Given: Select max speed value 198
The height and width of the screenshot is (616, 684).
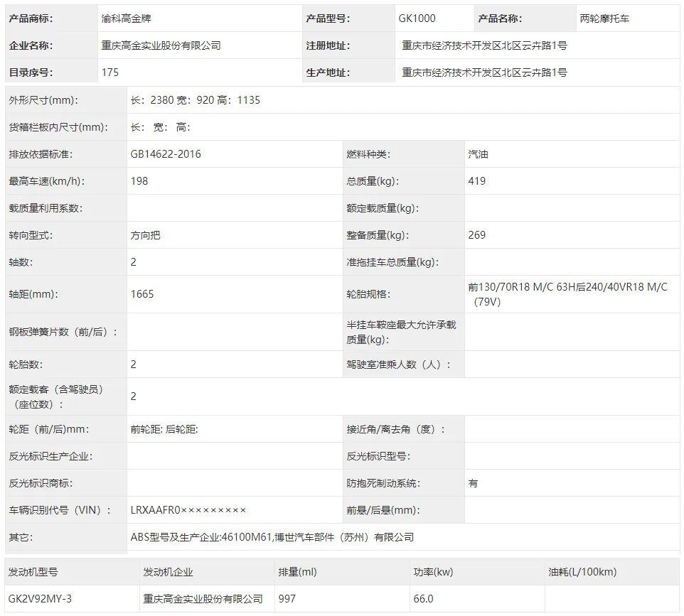Looking at the screenshot, I should tap(139, 181).
